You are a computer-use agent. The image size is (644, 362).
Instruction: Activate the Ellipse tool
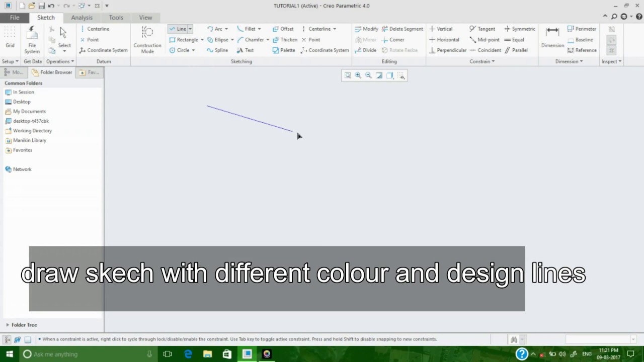(x=217, y=40)
